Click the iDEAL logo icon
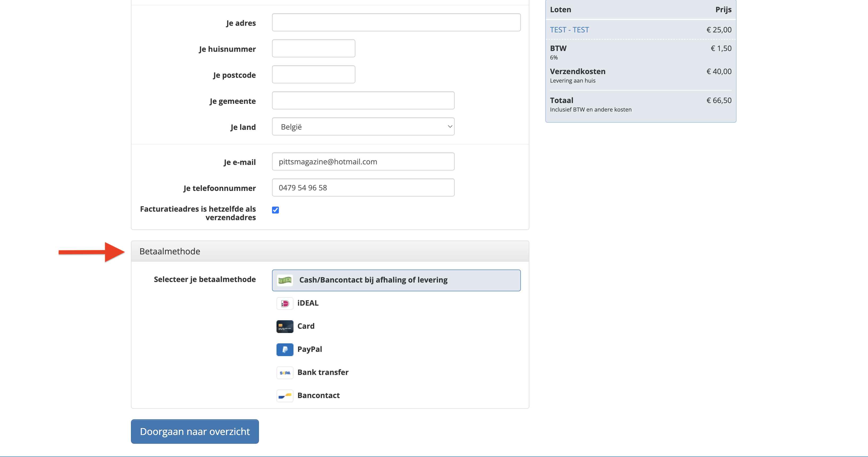This screenshot has width=868, height=457. click(x=285, y=303)
